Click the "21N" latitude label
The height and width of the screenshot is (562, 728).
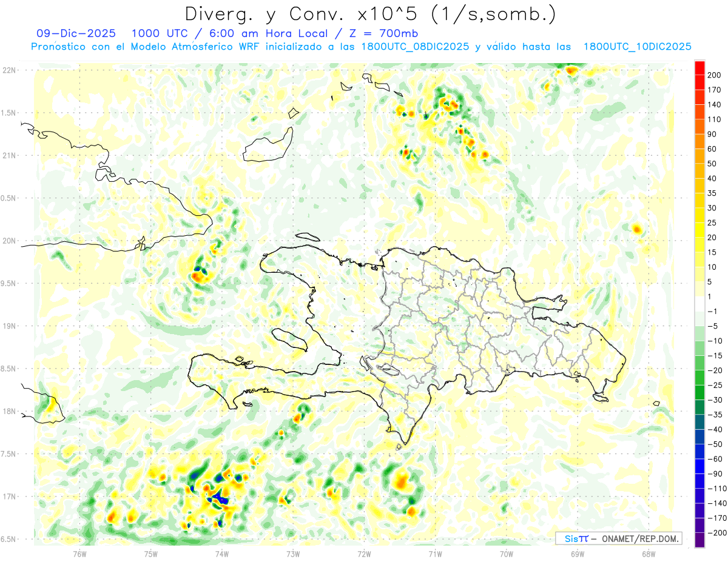tap(10, 155)
